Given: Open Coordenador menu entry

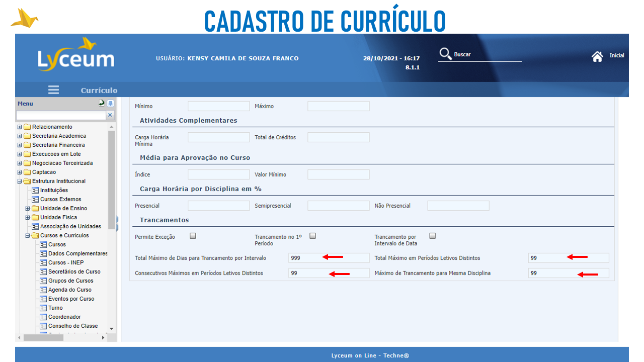Looking at the screenshot, I should [x=64, y=317].
